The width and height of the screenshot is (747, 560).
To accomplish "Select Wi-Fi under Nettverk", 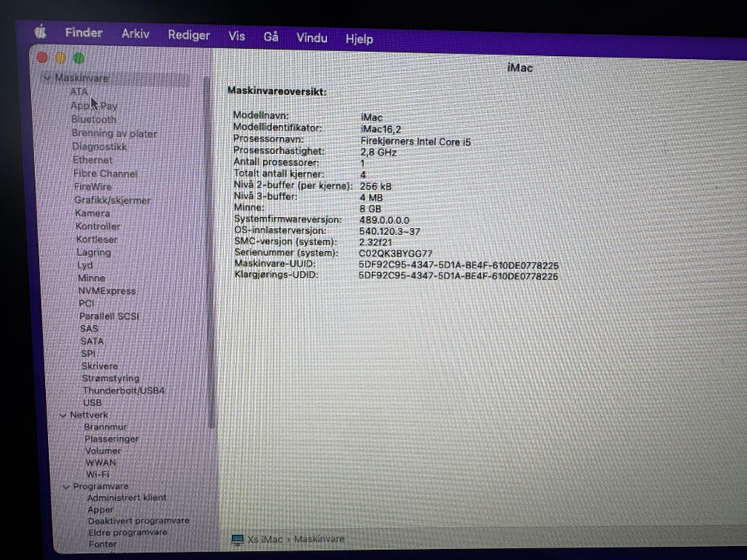I will click(x=98, y=474).
